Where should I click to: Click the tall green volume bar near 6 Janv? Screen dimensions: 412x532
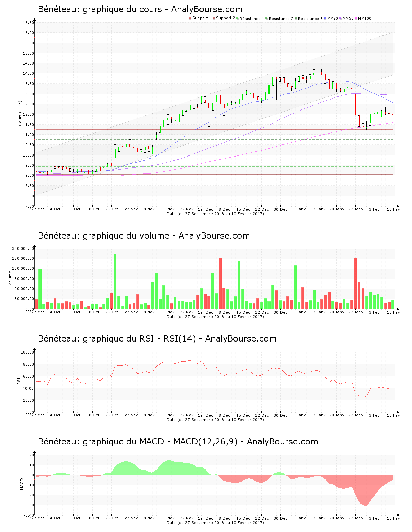295,287
